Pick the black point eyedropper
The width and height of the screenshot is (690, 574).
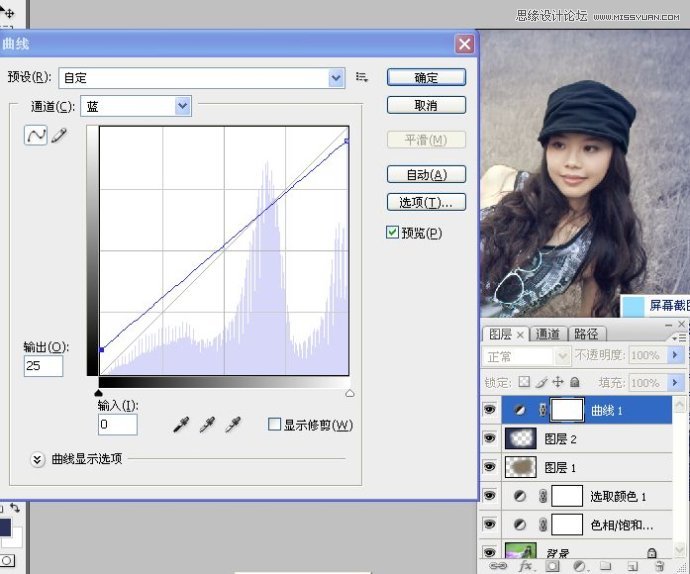[x=181, y=424]
